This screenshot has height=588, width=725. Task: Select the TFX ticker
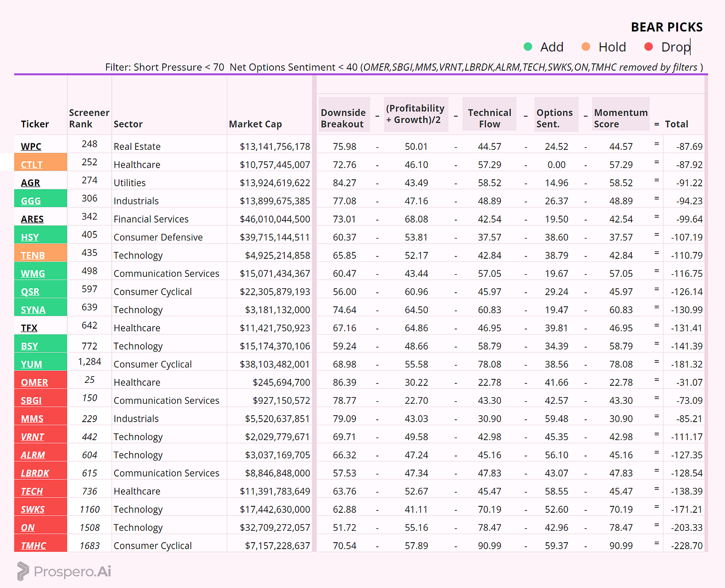click(x=29, y=328)
